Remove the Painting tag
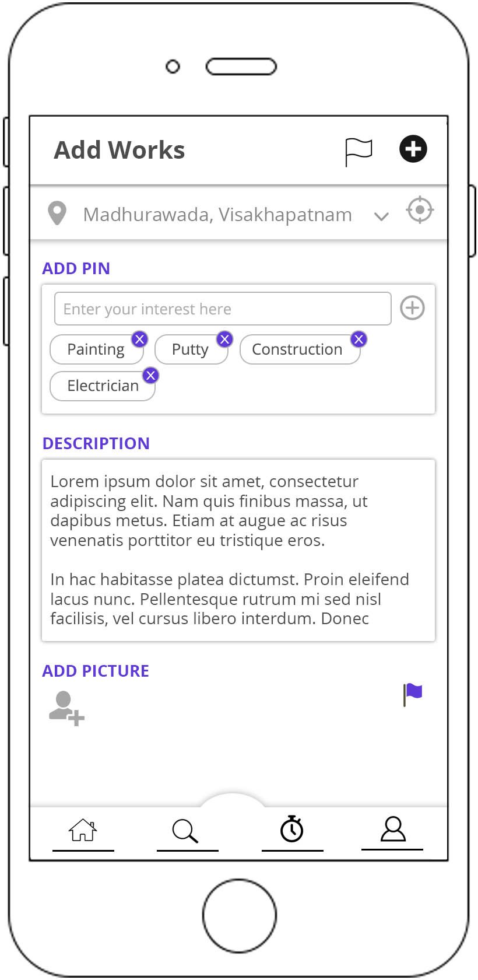 pyautogui.click(x=140, y=339)
